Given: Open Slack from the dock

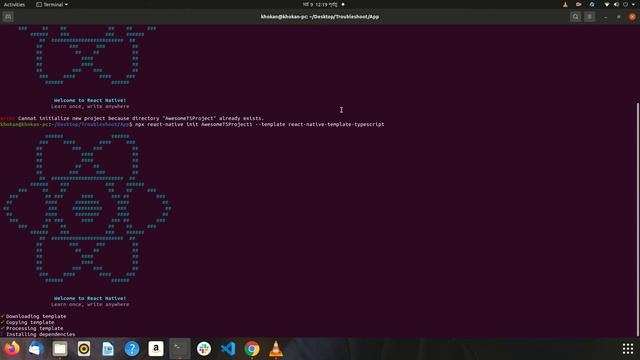Looking at the screenshot, I should [x=204, y=349].
